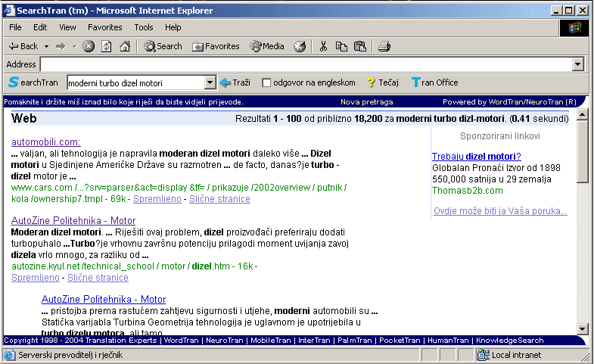Click the Sponzorirani linkovi heading
The width and height of the screenshot is (594, 364).
coord(500,136)
